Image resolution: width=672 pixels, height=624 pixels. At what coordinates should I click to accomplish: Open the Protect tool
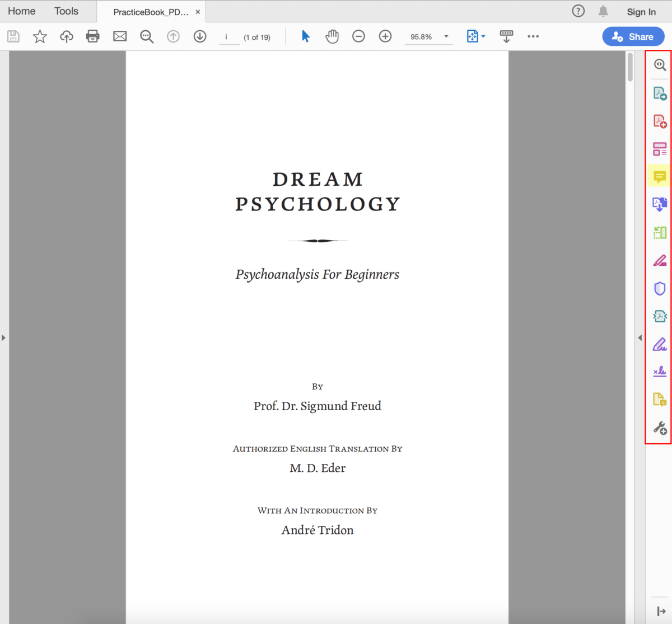click(x=660, y=288)
